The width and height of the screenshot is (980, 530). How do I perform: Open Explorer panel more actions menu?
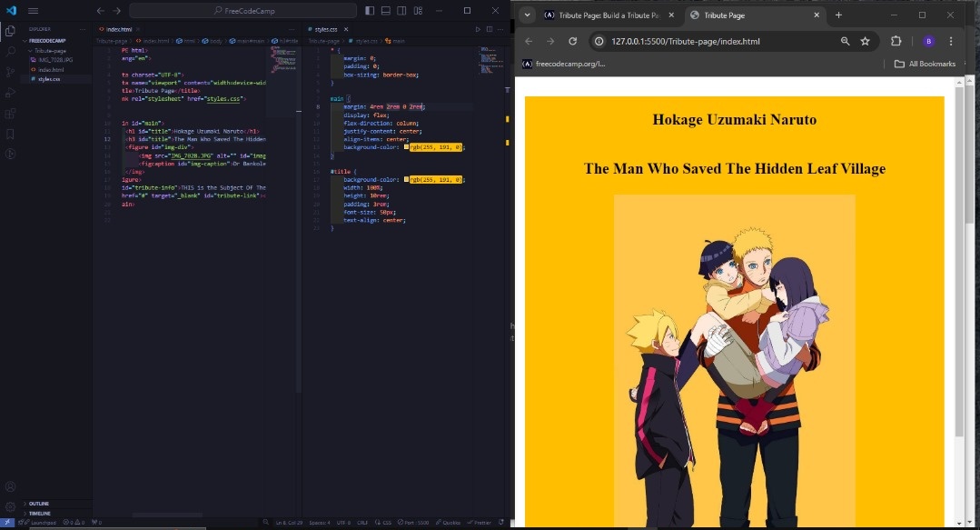pos(83,29)
